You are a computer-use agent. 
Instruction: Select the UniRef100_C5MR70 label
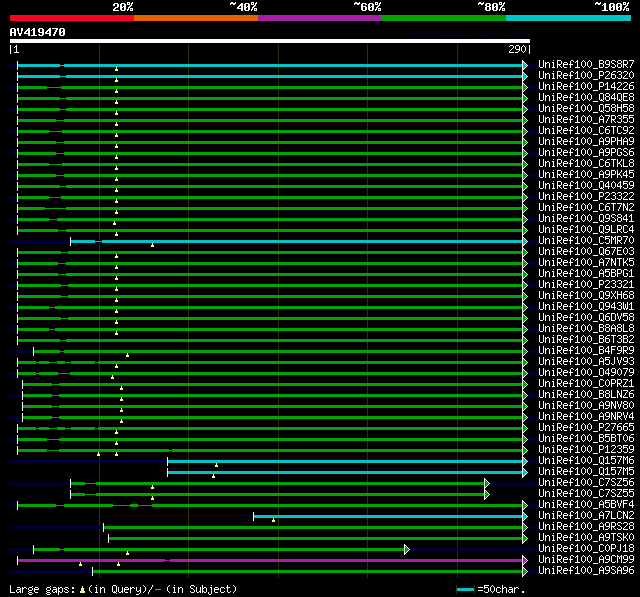coord(586,241)
